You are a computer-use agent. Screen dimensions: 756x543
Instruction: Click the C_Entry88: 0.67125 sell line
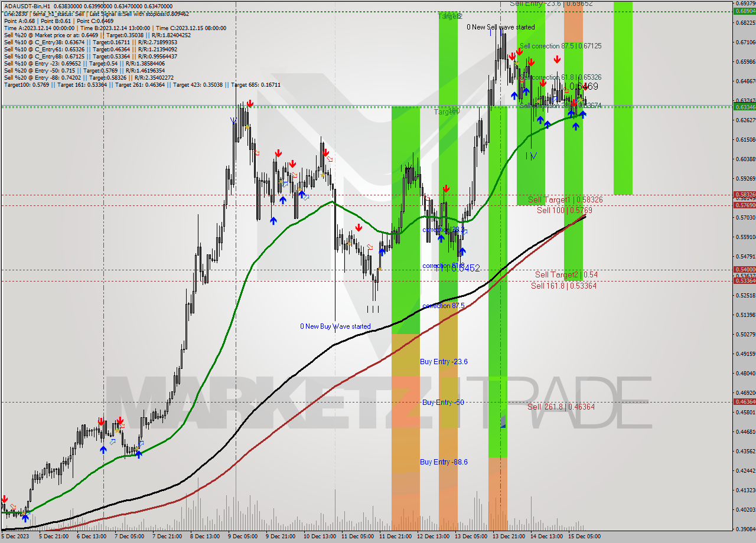pos(90,56)
